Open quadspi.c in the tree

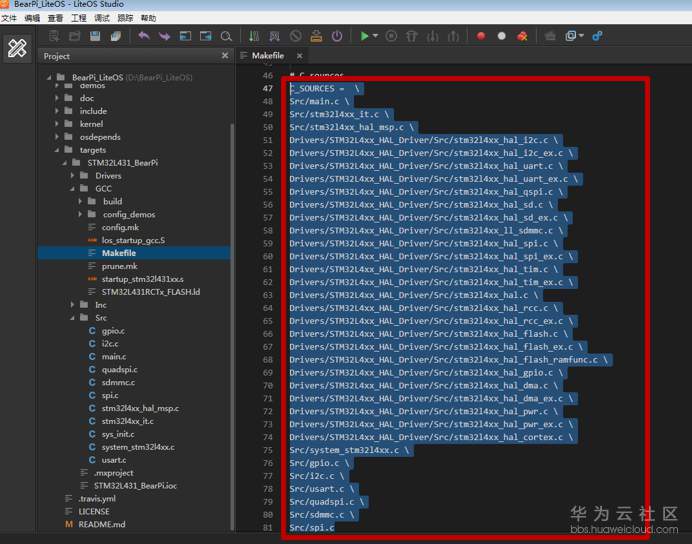coord(120,369)
